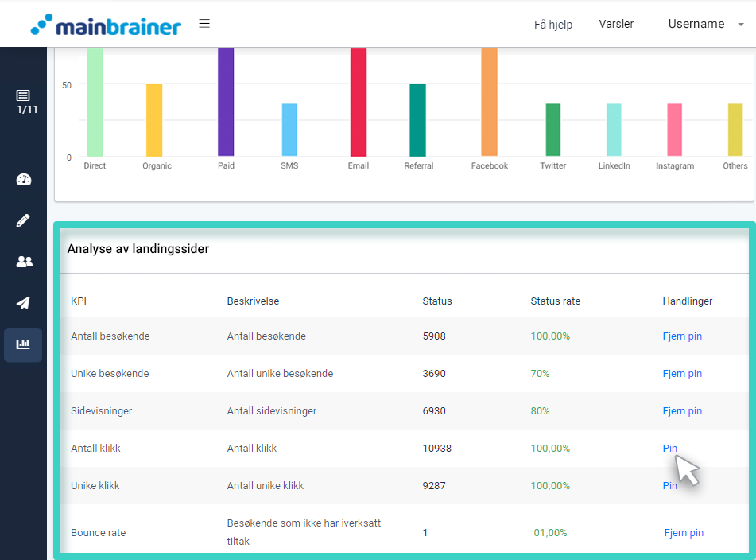756x560 pixels.
Task: Select the pencil edit icon in sidebar
Action: click(x=24, y=220)
